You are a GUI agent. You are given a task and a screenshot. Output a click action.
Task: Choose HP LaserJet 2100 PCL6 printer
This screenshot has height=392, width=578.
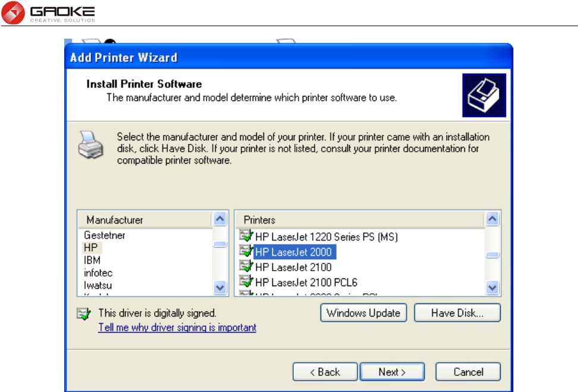(x=306, y=283)
